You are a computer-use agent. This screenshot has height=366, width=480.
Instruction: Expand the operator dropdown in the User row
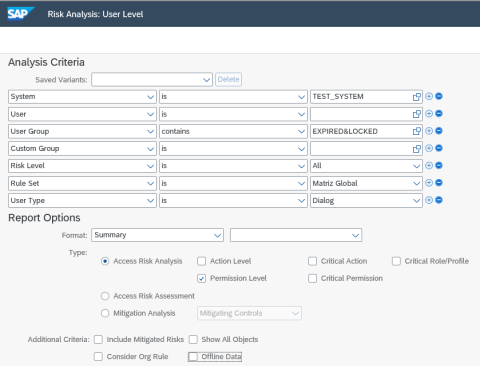coord(301,114)
